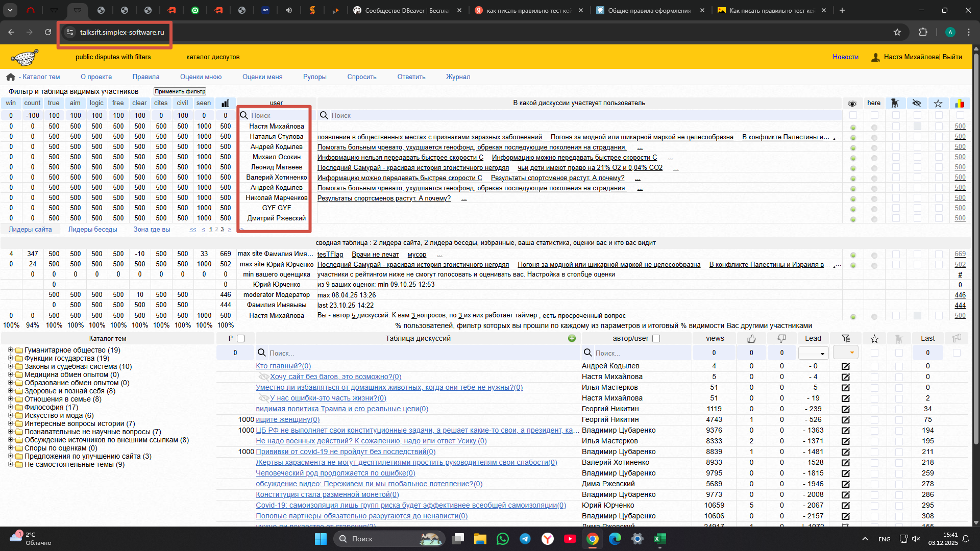Click the thumbs up column header
980x551 pixels.
(x=751, y=338)
